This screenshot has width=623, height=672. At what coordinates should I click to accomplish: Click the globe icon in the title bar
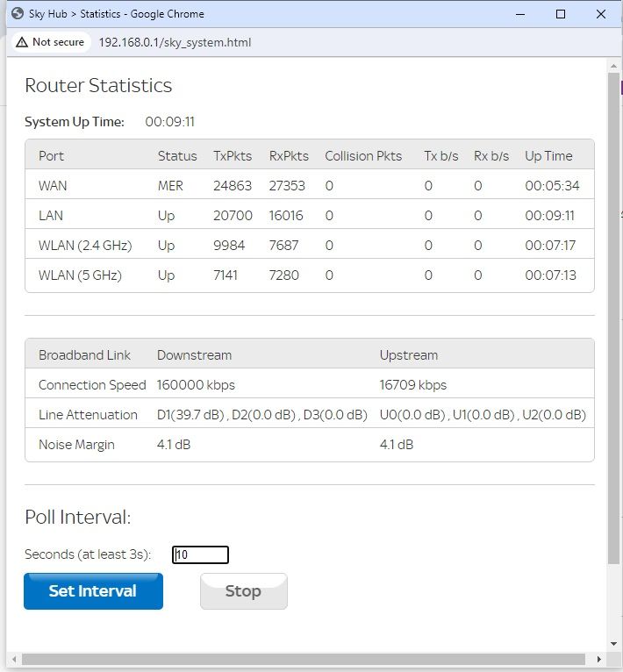(17, 14)
